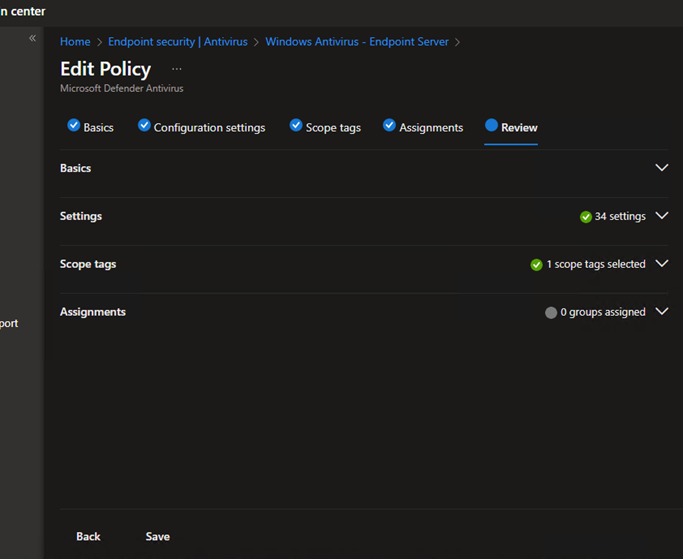This screenshot has height=559, width=683.
Task: Expand the Scope tags section chevron
Action: coord(661,264)
